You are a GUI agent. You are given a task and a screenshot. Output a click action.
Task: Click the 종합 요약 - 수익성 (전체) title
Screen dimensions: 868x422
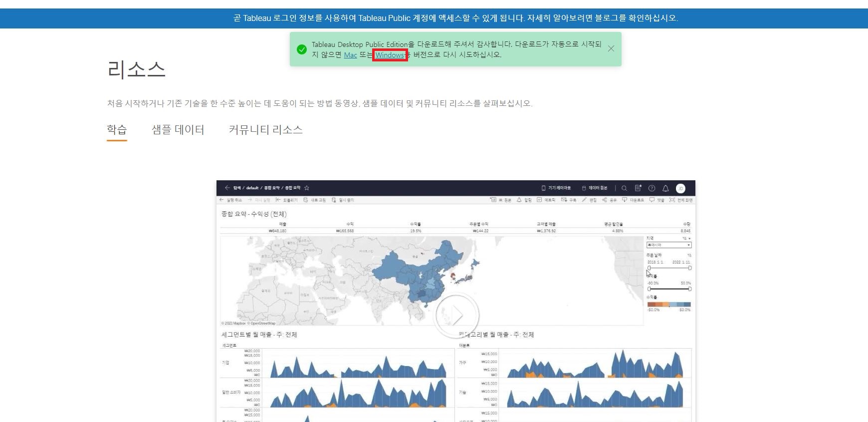click(254, 214)
